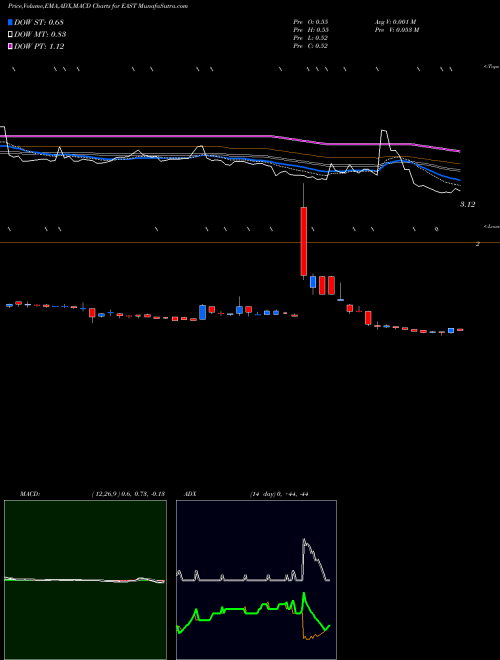Screen dimensions: 500x660
Task: Click the '2' axis label on orange line
Action: [478, 244]
